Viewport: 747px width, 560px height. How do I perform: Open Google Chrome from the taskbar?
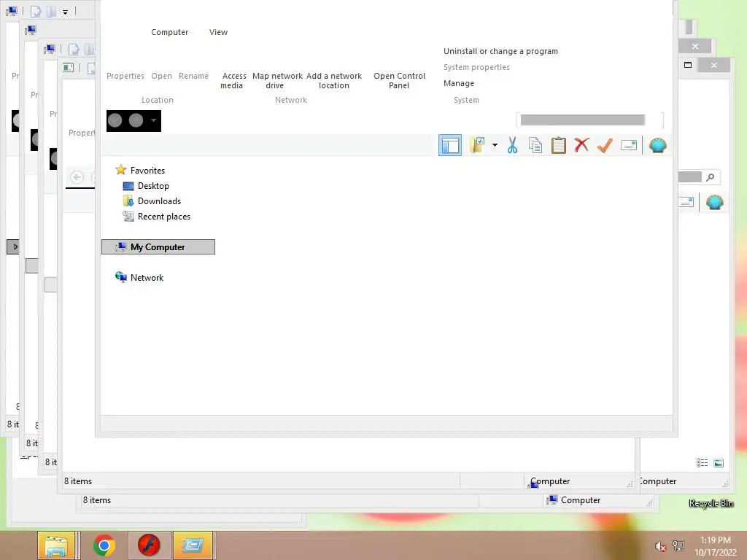(x=104, y=545)
